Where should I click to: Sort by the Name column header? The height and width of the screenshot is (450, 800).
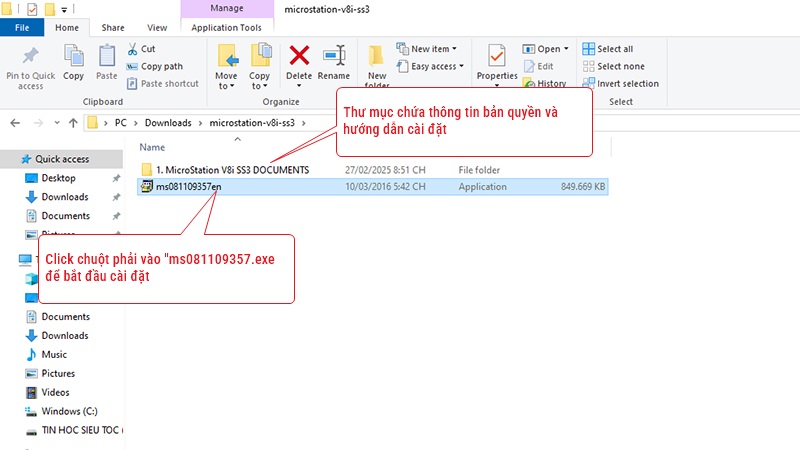pos(152,147)
